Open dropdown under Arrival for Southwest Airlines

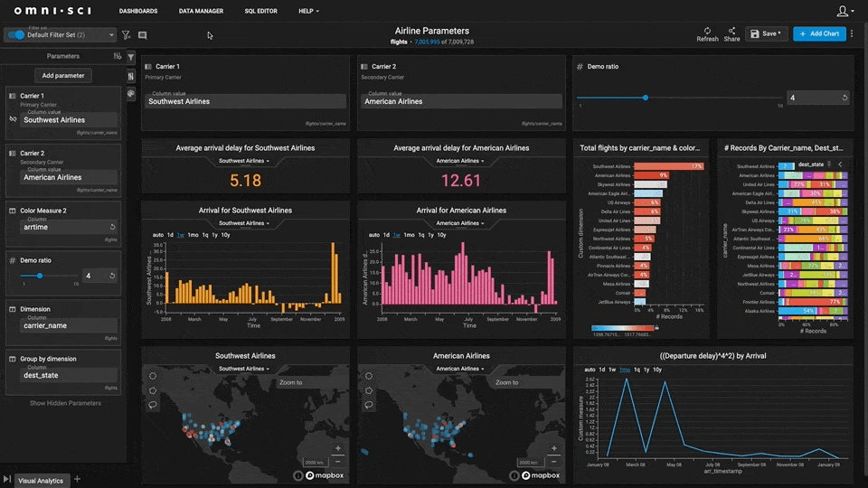244,223
